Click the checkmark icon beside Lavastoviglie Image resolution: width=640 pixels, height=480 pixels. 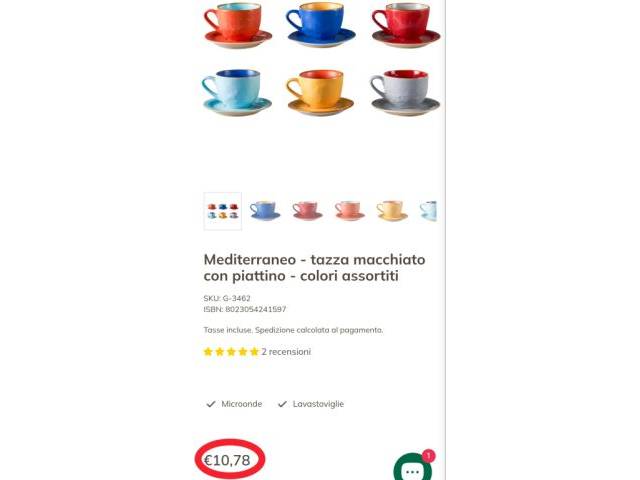coord(282,404)
